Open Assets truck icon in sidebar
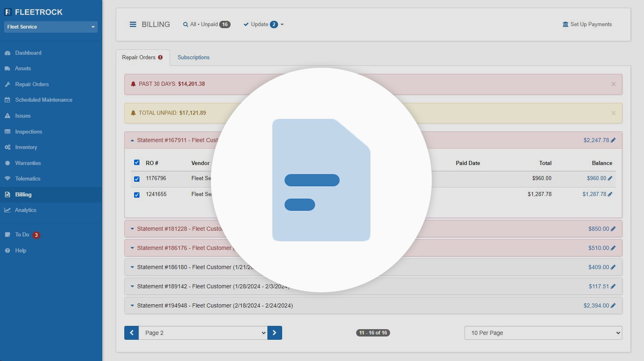This screenshot has width=644, height=361. pos(7,69)
